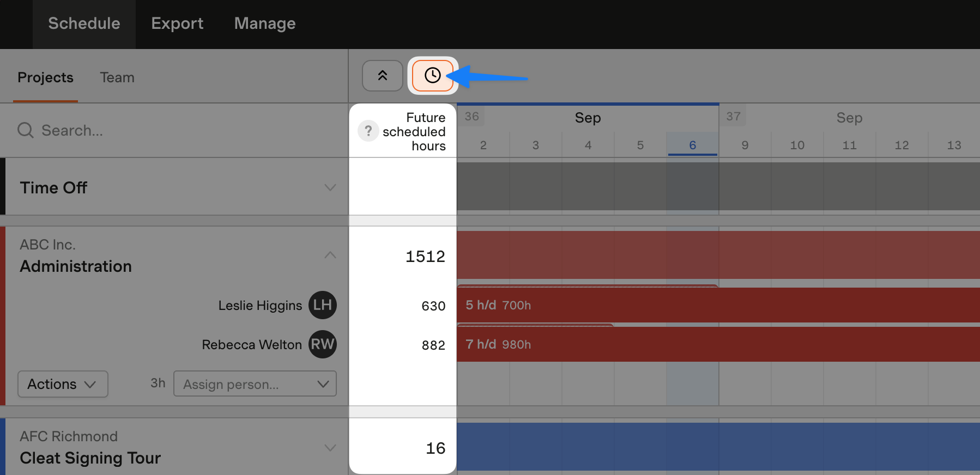Open the Schedule menu item
This screenshot has height=475, width=980.
tap(84, 23)
